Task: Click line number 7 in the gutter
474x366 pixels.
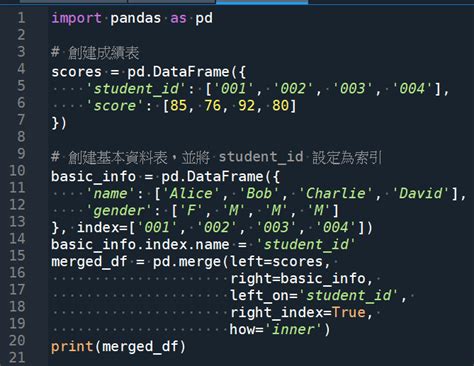Action: pyautogui.click(x=21, y=120)
